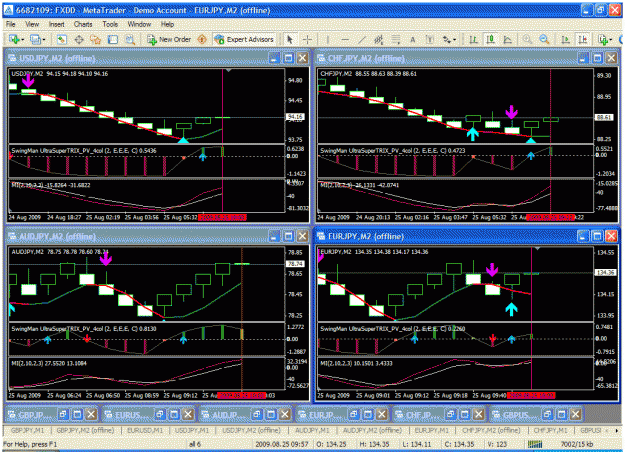This screenshot has height=452, width=625.
Task: Click the MetaEditor diamond icon
Action: click(202, 39)
